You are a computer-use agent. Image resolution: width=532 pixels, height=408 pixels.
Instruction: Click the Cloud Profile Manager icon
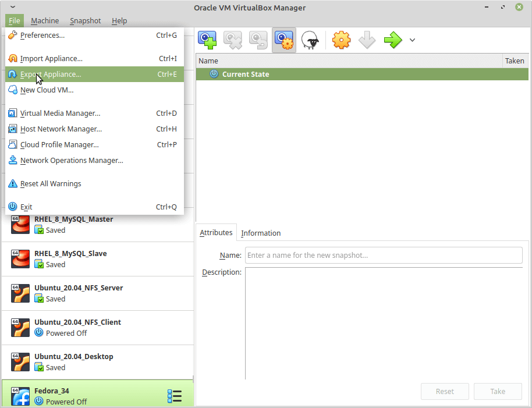pos(13,144)
